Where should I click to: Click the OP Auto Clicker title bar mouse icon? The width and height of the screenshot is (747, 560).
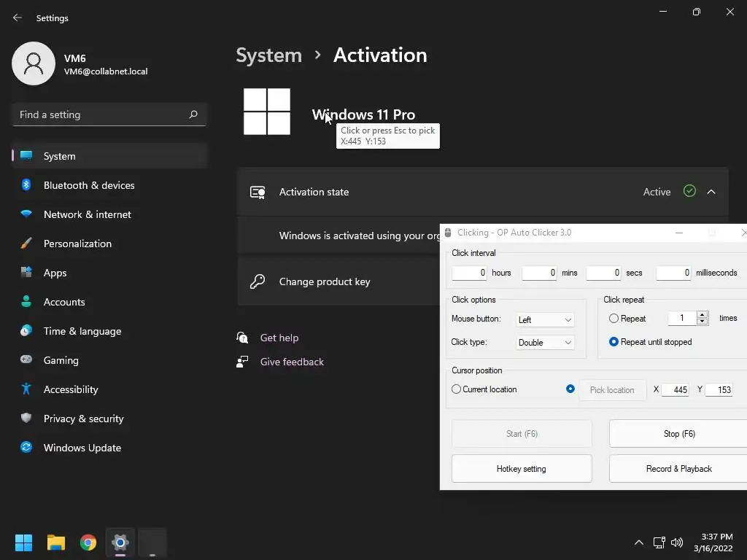[x=448, y=233]
